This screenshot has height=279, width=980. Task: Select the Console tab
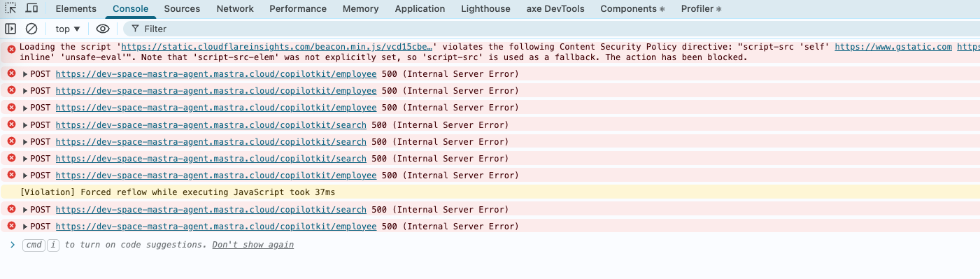[130, 9]
